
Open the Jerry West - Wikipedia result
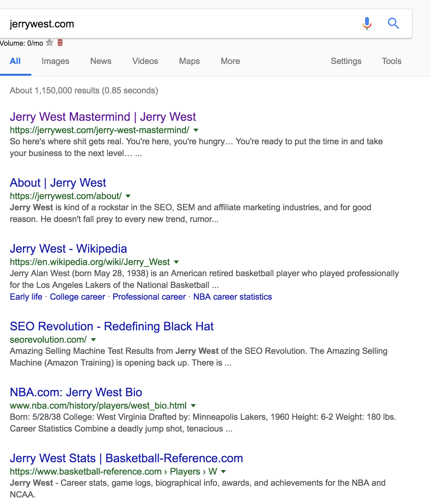68,249
